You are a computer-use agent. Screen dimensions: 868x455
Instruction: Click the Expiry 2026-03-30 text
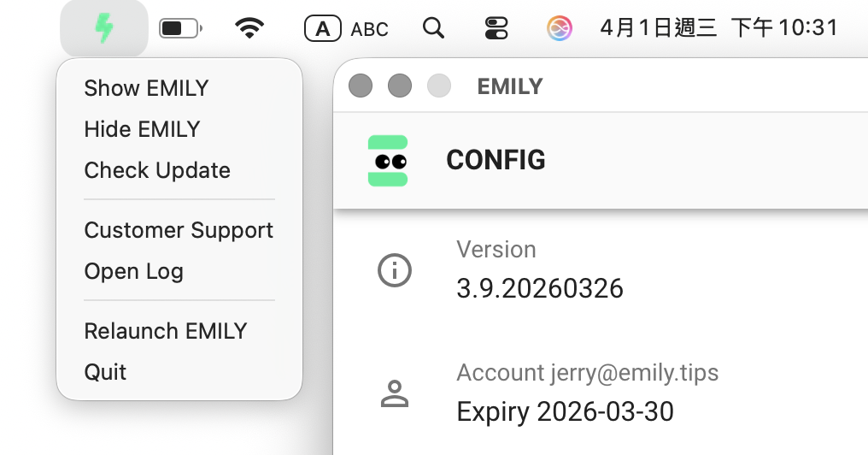(x=565, y=411)
